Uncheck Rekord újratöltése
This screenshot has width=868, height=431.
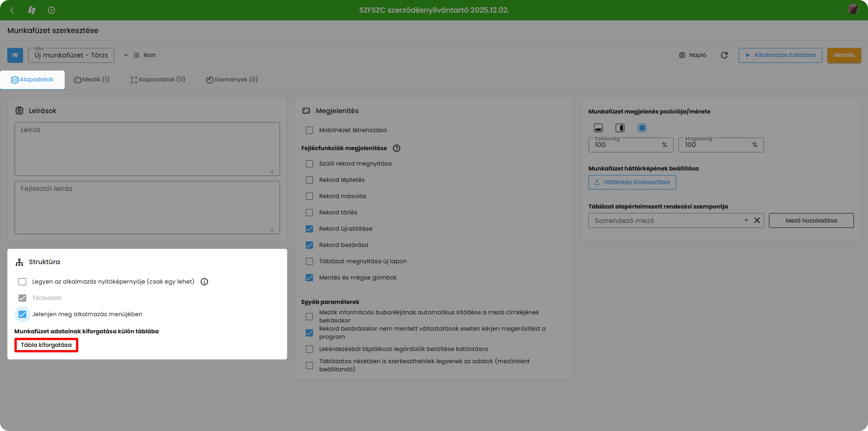[309, 229]
